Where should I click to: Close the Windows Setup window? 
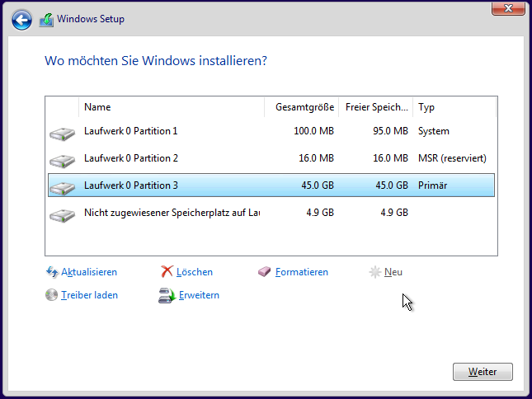click(508, 8)
